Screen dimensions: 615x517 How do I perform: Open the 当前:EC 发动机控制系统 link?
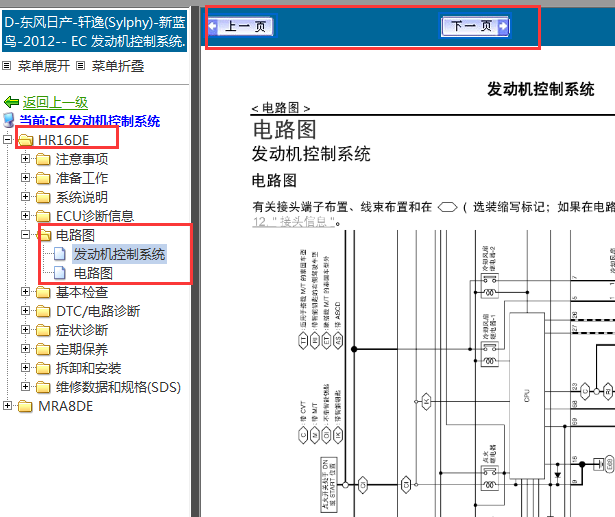pyautogui.click(x=89, y=121)
